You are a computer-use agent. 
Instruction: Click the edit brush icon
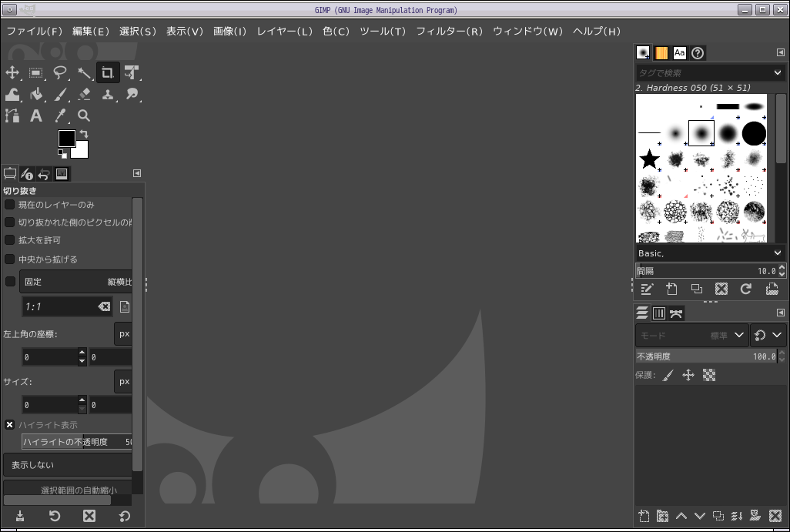point(647,289)
